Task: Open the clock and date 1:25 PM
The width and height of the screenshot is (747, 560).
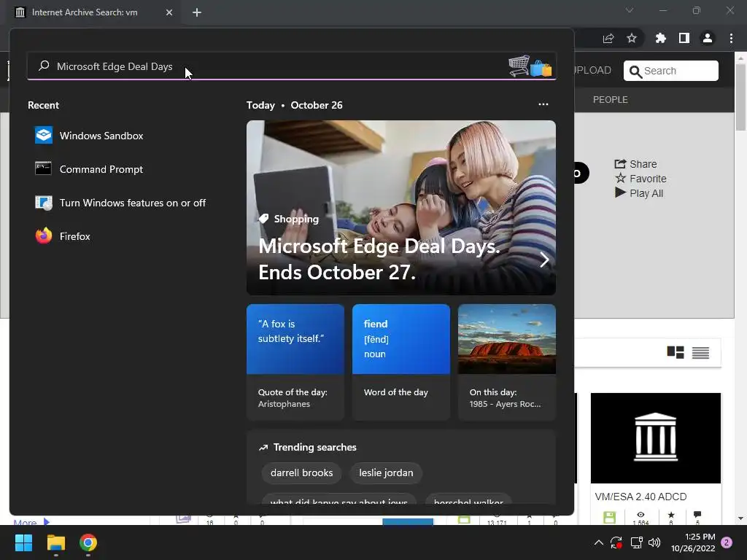Action: pyautogui.click(x=693, y=542)
